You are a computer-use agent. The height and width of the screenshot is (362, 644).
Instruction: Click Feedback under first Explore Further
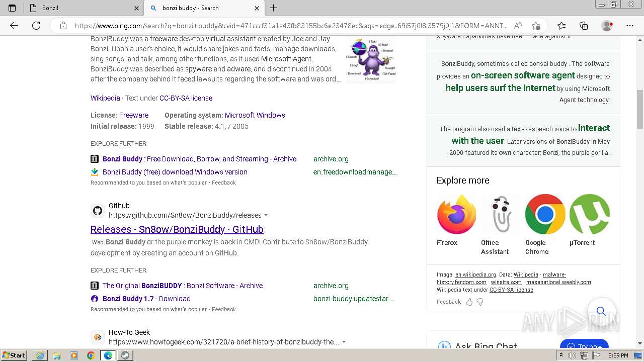click(224, 183)
